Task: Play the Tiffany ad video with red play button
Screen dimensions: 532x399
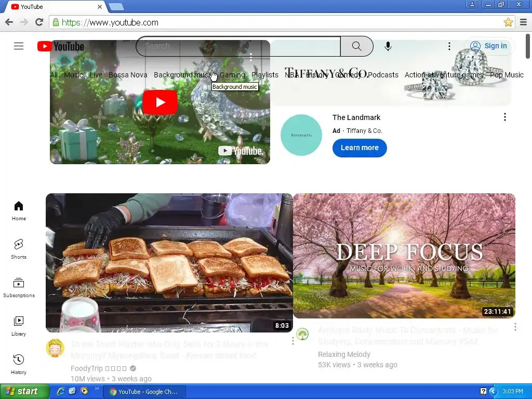Action: pyautogui.click(x=160, y=102)
